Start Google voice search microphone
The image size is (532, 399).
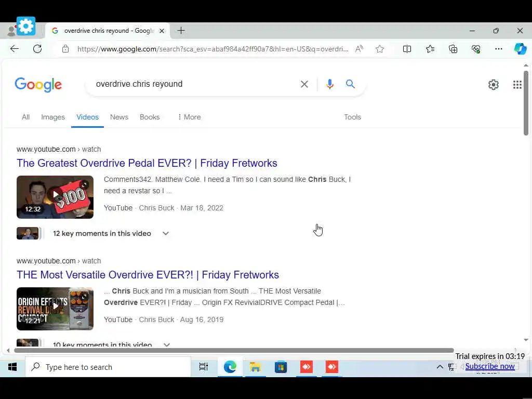click(330, 84)
